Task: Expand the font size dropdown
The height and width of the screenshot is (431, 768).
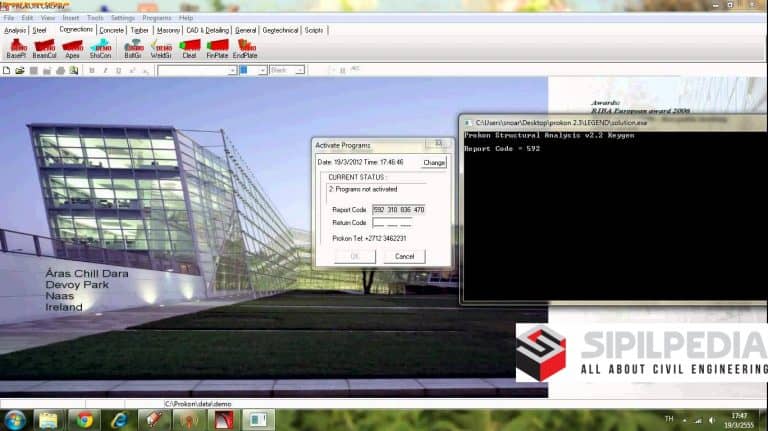Action: coord(263,70)
